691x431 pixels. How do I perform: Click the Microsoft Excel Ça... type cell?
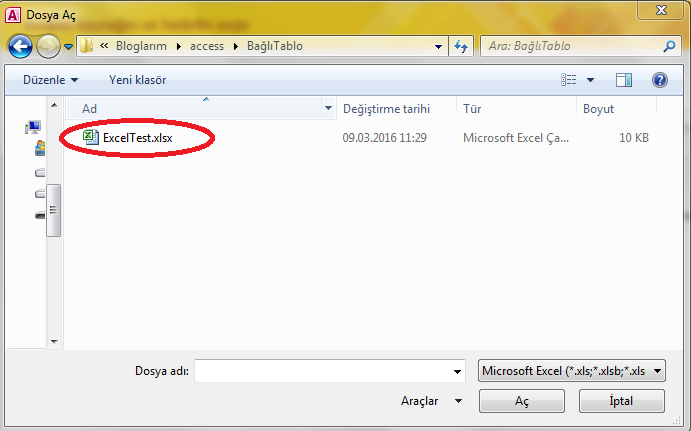click(516, 138)
